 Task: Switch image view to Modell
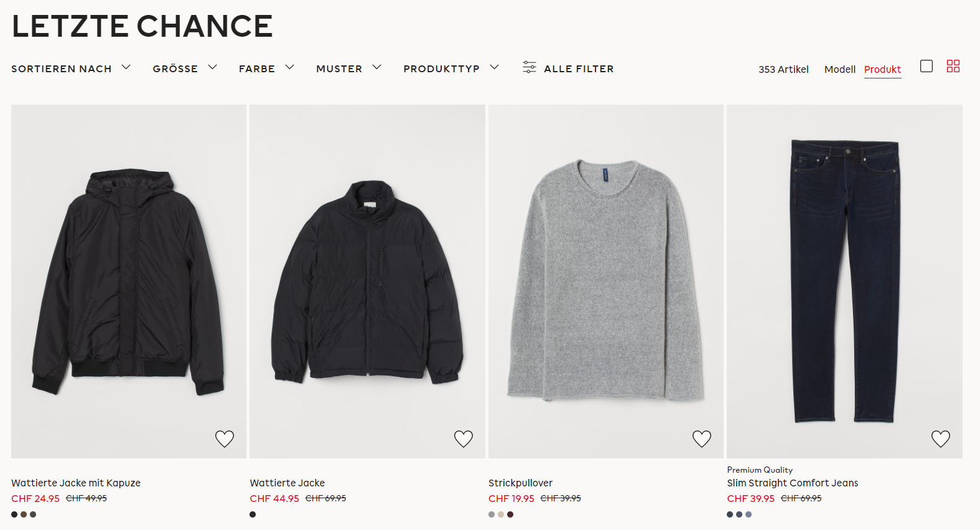(840, 69)
